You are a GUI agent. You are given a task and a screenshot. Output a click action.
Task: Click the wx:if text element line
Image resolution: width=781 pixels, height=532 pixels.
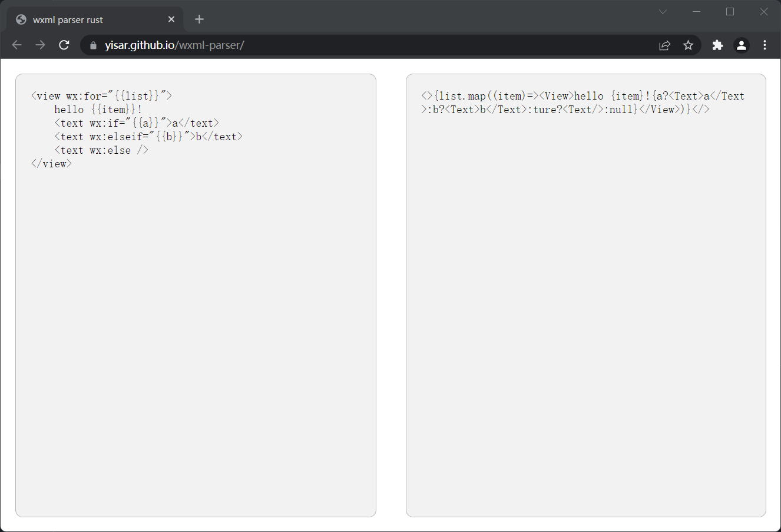coord(137,123)
